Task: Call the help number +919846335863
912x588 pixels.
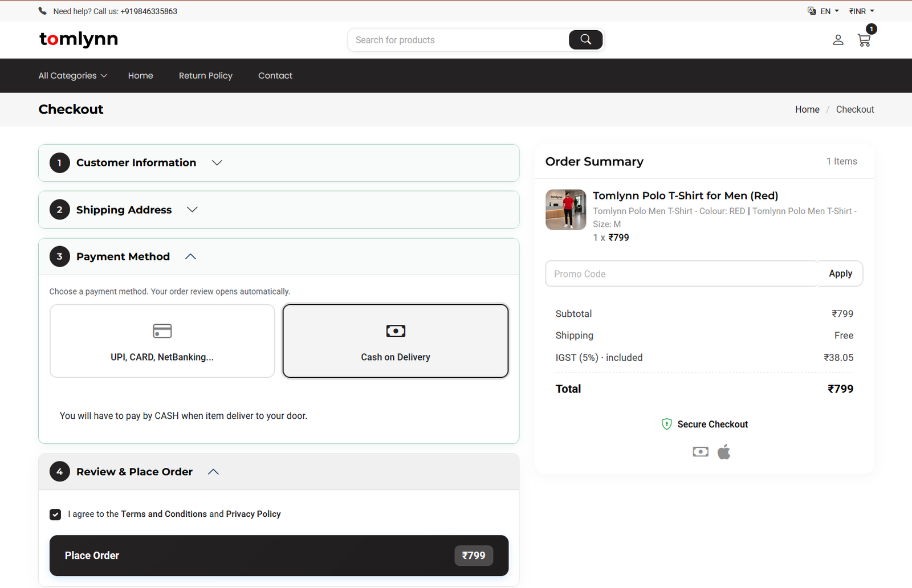Action: click(149, 11)
